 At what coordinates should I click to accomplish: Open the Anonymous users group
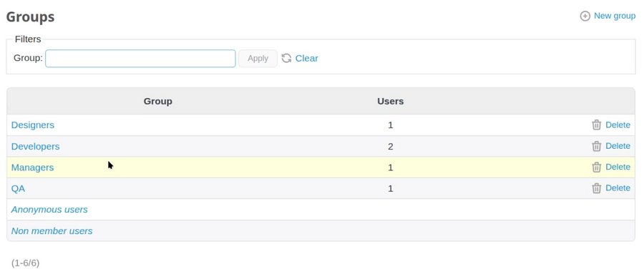(49, 210)
